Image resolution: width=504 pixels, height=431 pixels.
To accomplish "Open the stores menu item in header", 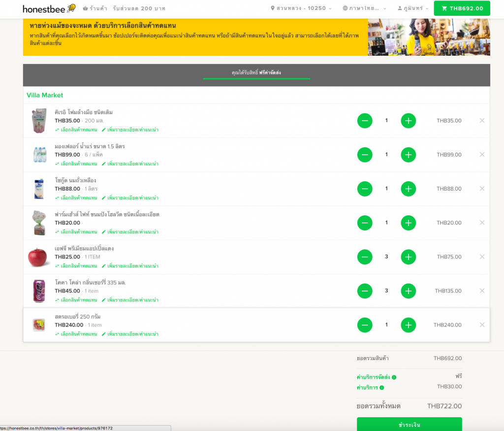I will (95, 8).
